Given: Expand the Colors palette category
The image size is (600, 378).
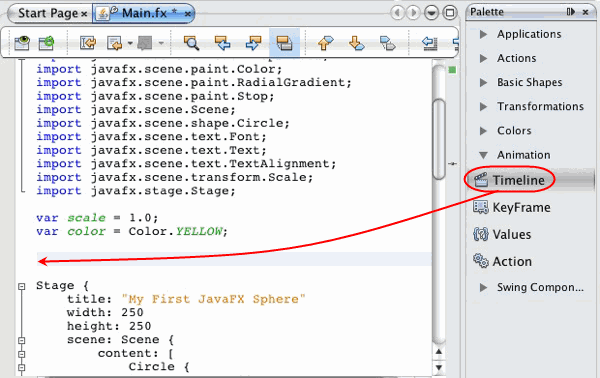Looking at the screenshot, I should click(484, 131).
